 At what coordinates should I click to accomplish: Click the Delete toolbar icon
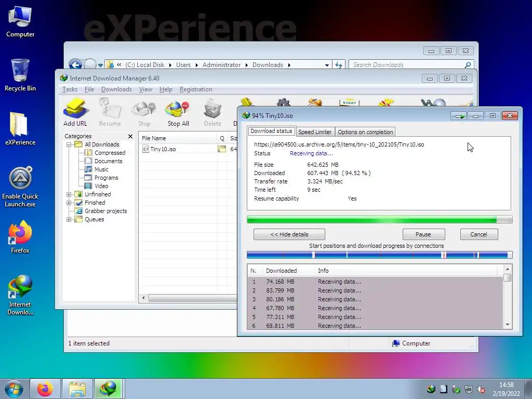click(x=212, y=113)
